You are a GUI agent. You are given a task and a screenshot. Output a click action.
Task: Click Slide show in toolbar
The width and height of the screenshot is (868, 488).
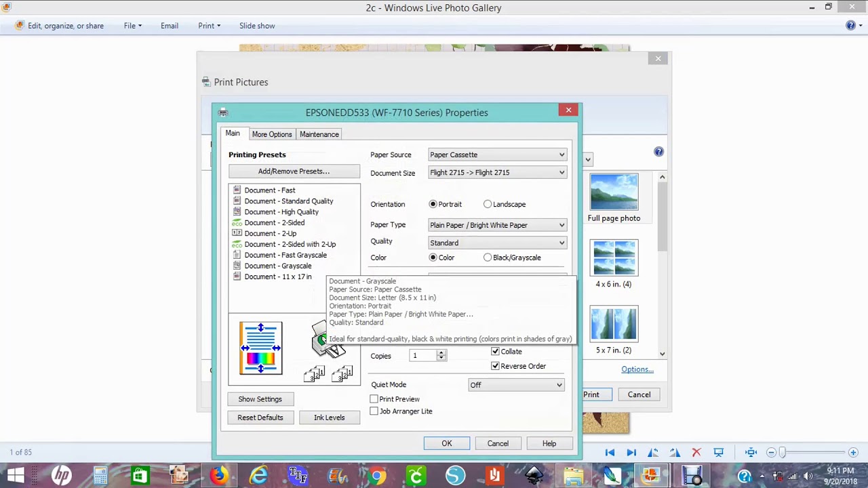tap(257, 26)
